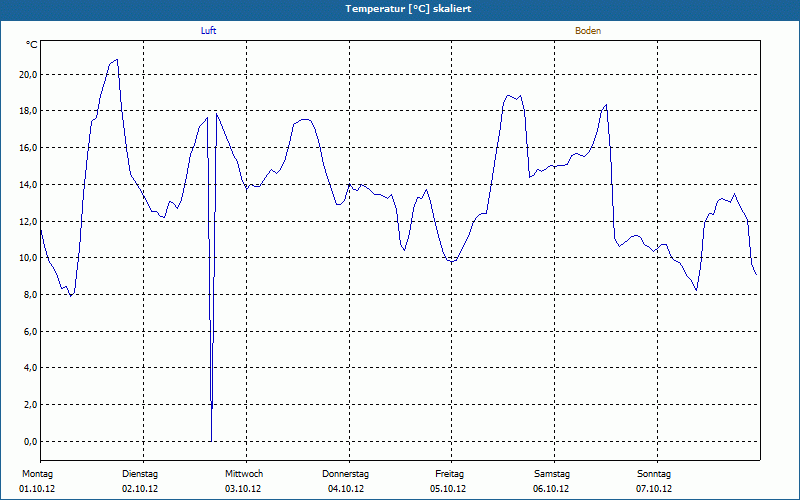Select the 12,0 axis value
The height and width of the screenshot is (500, 800).
(x=29, y=221)
